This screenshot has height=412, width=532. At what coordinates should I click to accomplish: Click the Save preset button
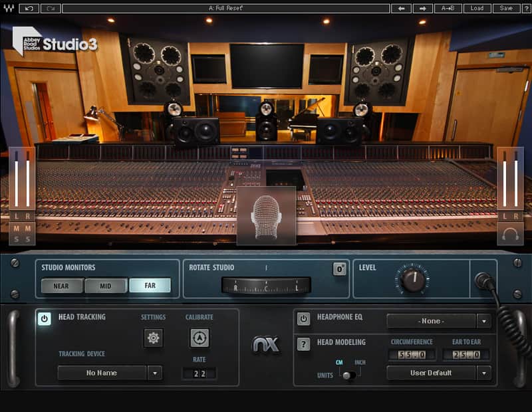pos(506,8)
